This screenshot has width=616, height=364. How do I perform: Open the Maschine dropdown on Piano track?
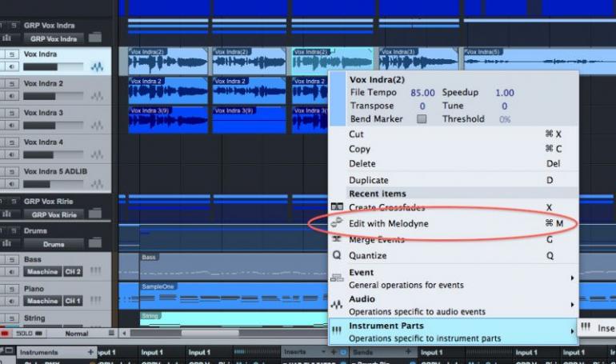pos(42,301)
